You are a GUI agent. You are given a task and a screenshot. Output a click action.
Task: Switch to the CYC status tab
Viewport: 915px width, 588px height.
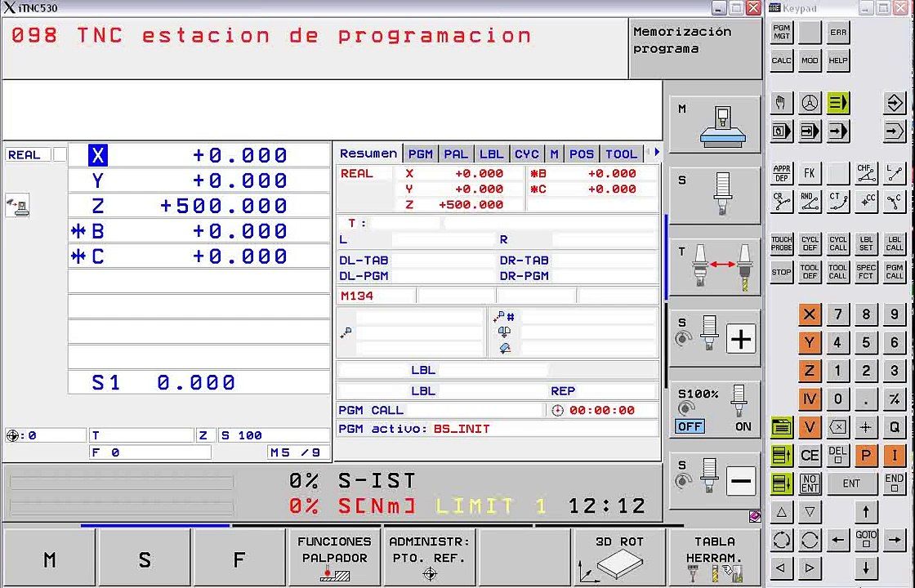(527, 154)
